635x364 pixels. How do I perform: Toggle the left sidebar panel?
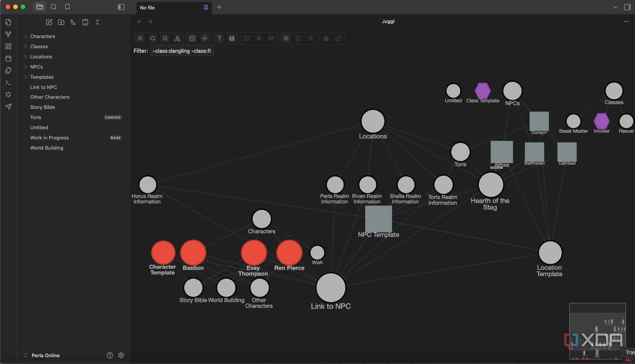[x=121, y=7]
